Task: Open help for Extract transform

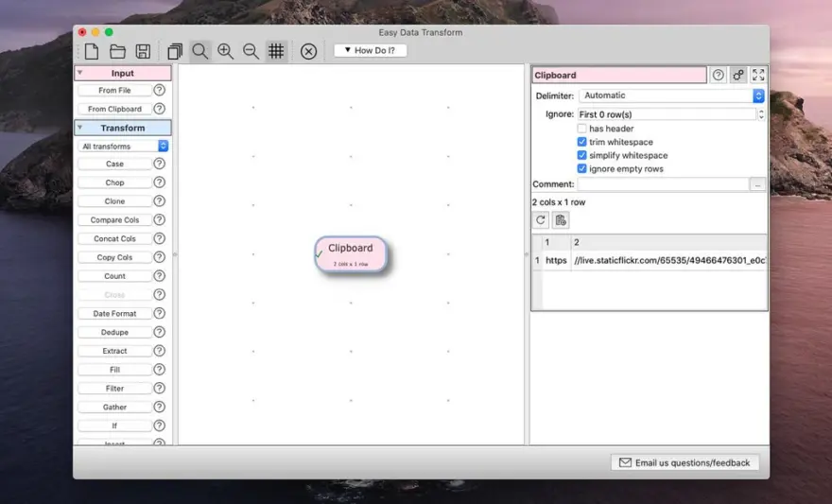Action: click(x=159, y=351)
